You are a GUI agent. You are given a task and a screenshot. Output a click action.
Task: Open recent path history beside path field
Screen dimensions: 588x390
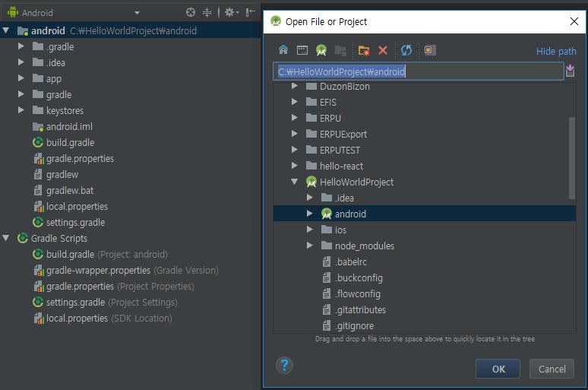point(570,71)
